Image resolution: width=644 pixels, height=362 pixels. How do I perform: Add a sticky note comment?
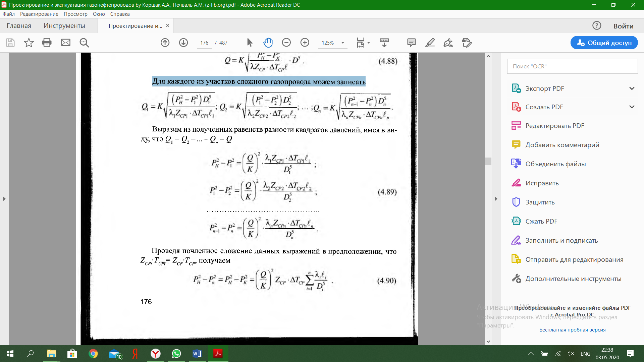point(411,43)
